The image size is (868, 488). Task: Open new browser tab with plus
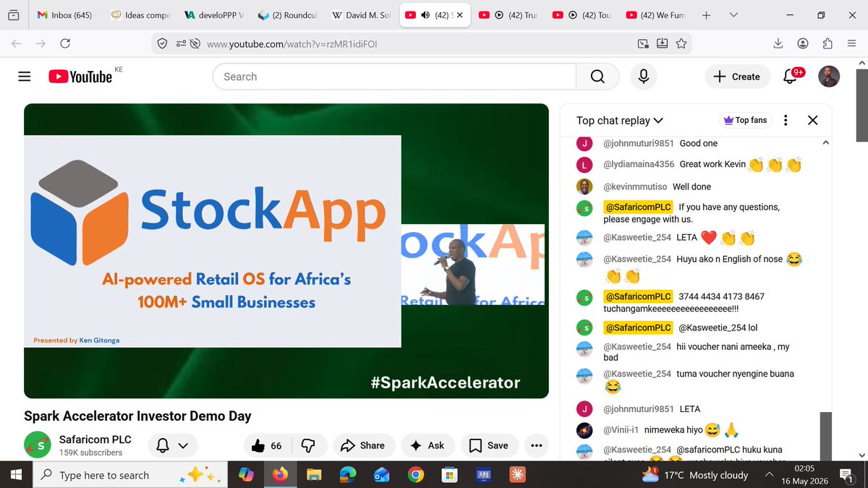[x=706, y=15]
